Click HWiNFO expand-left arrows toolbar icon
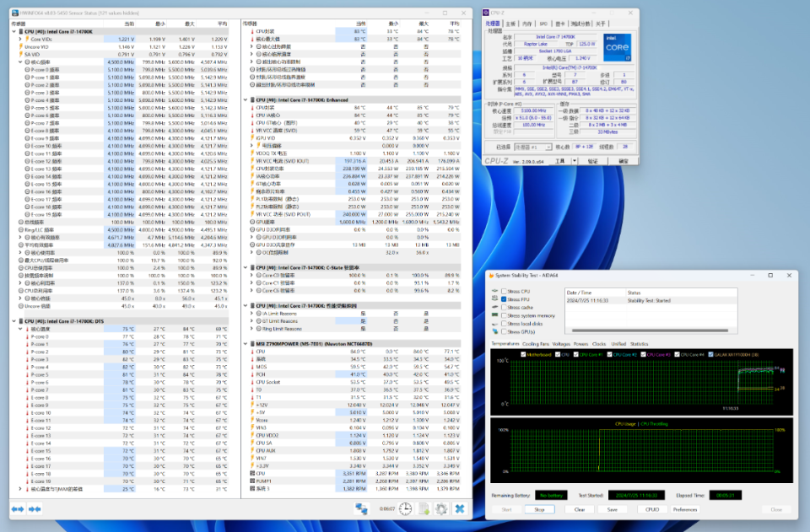Image resolution: width=810 pixels, height=532 pixels. coord(18,509)
